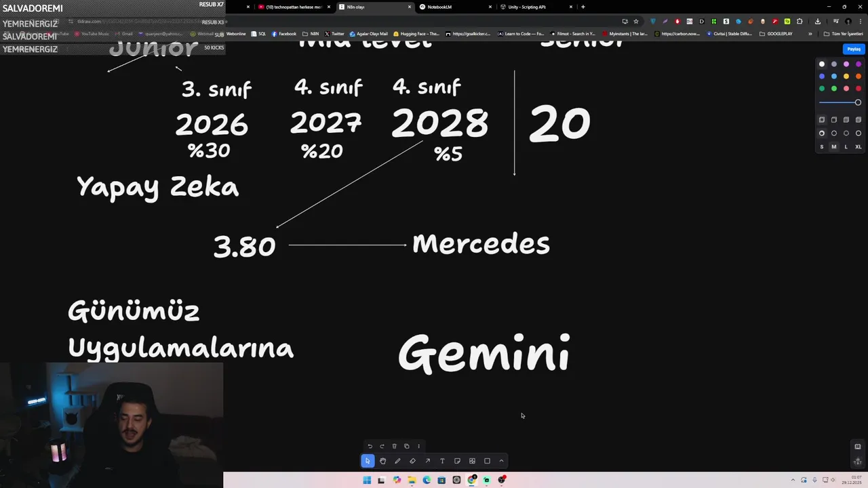The width and height of the screenshot is (868, 488).
Task: Set size to M
Action: pyautogui.click(x=834, y=147)
